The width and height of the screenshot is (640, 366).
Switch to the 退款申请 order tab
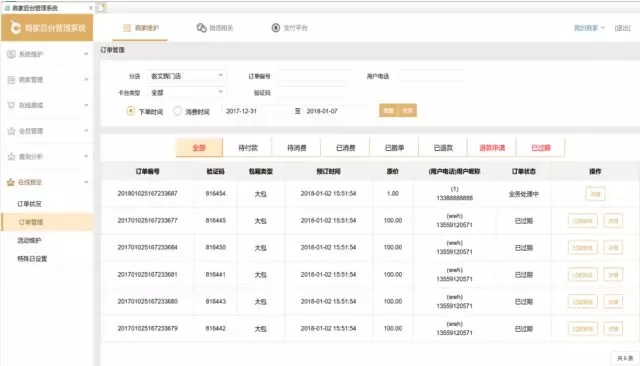(x=492, y=148)
